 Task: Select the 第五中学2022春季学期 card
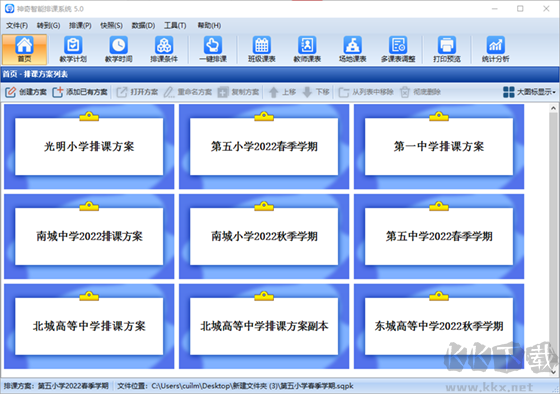point(439,236)
